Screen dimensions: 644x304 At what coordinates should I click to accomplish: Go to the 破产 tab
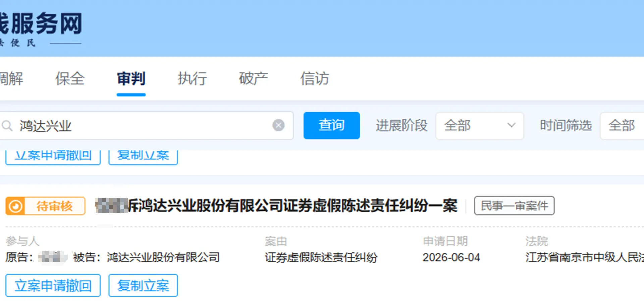(254, 79)
